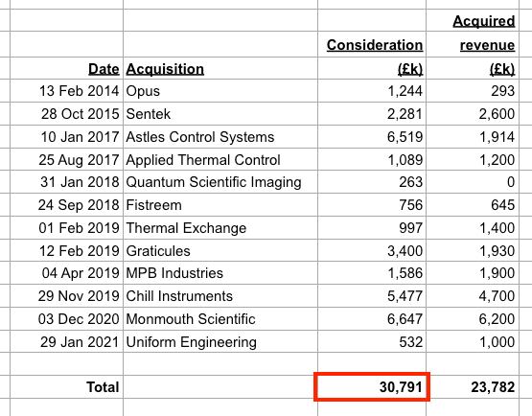Select Graticules consideration cell 3,400

pos(372,250)
